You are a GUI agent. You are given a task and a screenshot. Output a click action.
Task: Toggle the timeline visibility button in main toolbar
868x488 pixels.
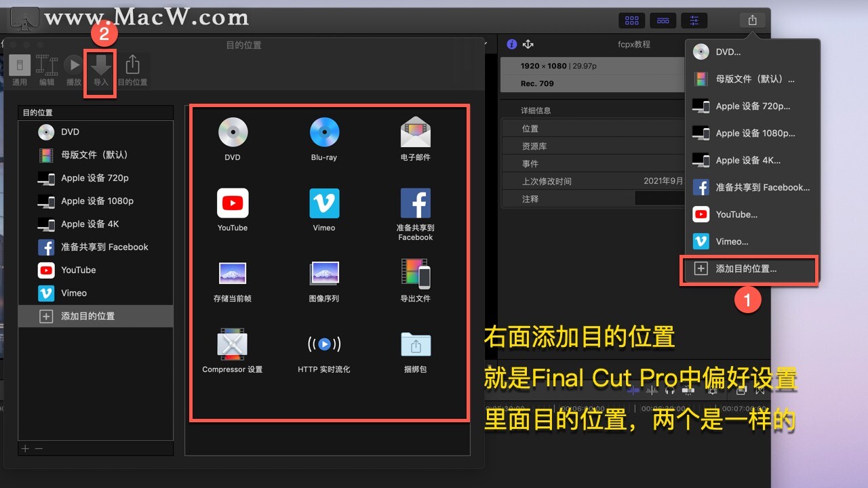click(663, 20)
